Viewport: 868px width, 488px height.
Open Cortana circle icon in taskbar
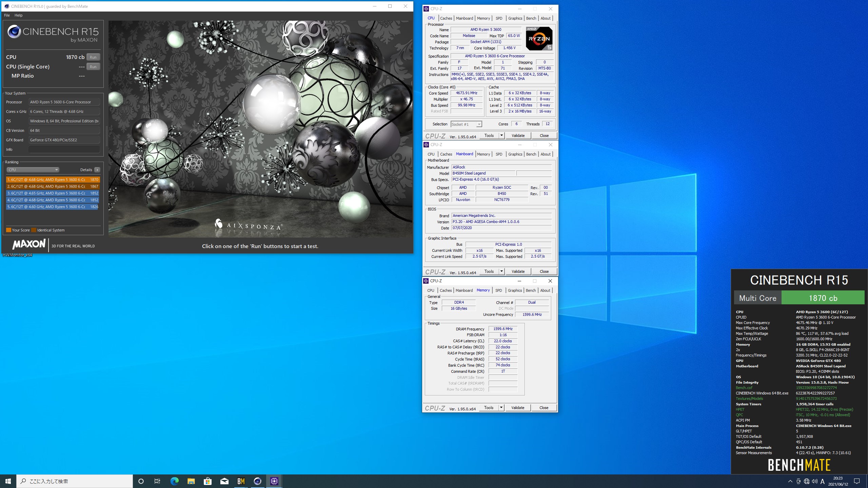[x=141, y=481]
